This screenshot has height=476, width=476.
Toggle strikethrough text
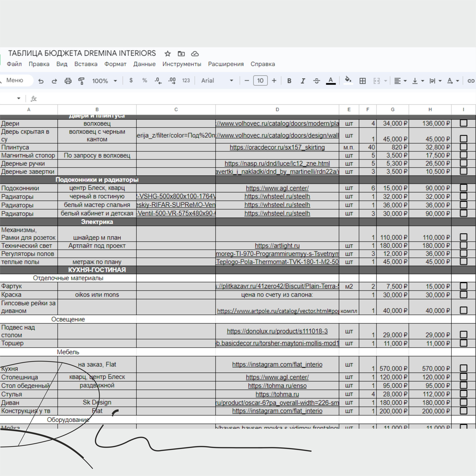click(317, 81)
